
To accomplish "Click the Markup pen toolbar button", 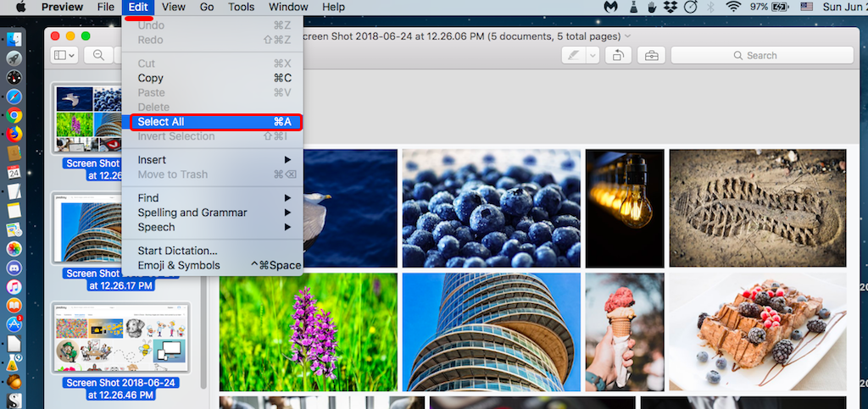I will [x=574, y=55].
